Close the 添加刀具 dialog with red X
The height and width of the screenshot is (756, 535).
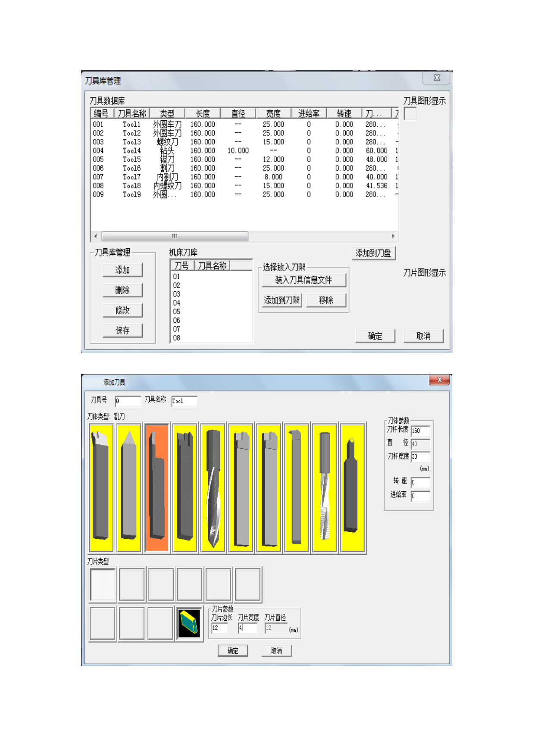coord(439,380)
